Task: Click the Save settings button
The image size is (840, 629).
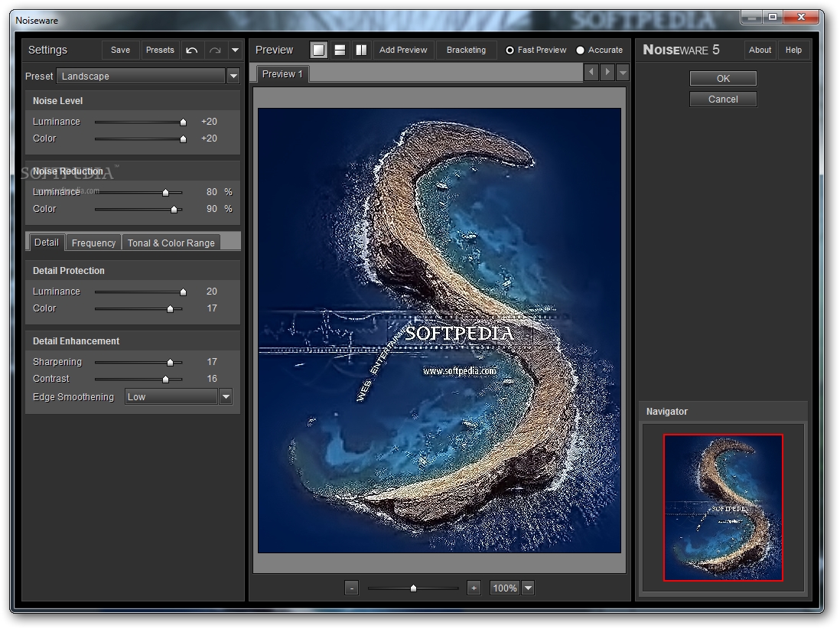Action: (x=121, y=50)
